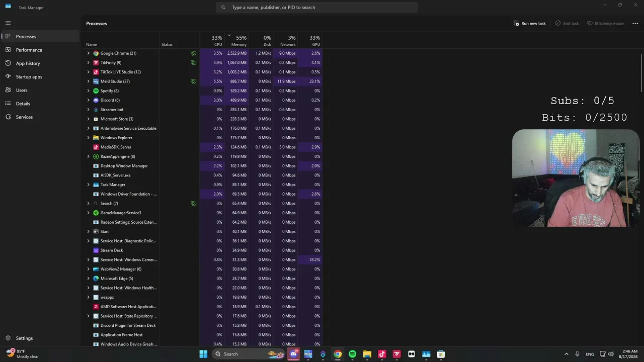Open the Windows Start menu from the taskbar
The height and width of the screenshot is (362, 644).
(x=203, y=354)
